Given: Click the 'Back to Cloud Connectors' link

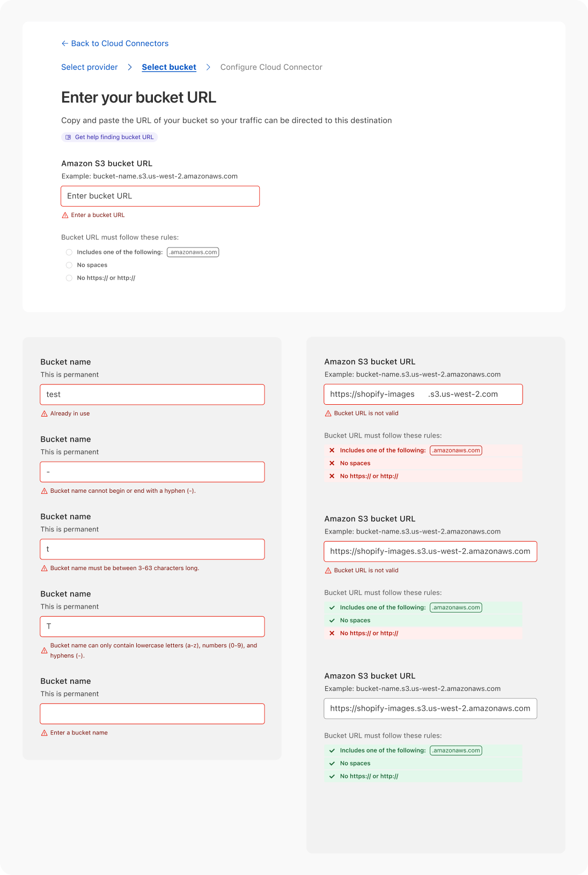Looking at the screenshot, I should pos(120,43).
